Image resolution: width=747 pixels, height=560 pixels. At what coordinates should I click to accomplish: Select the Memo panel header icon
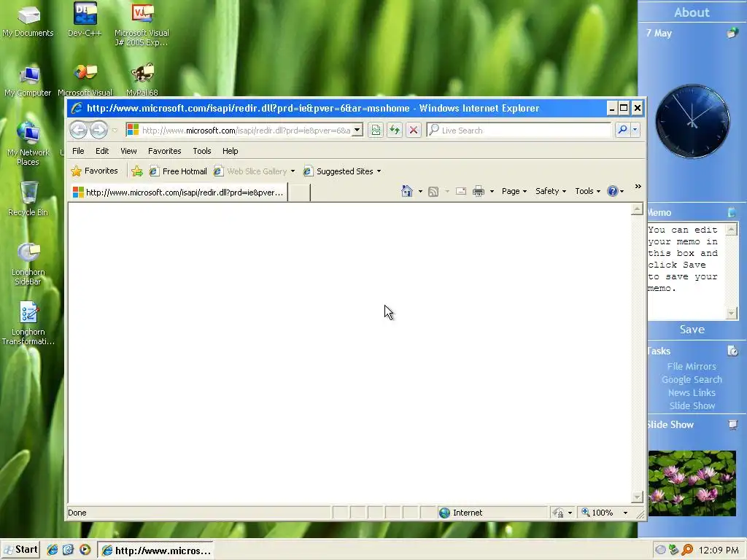[x=732, y=212]
